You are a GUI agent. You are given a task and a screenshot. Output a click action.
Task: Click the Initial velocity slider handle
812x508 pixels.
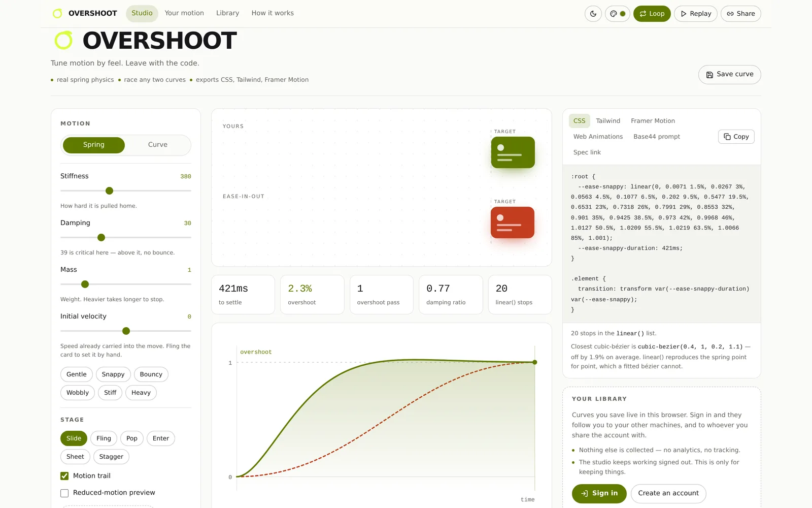(x=126, y=331)
